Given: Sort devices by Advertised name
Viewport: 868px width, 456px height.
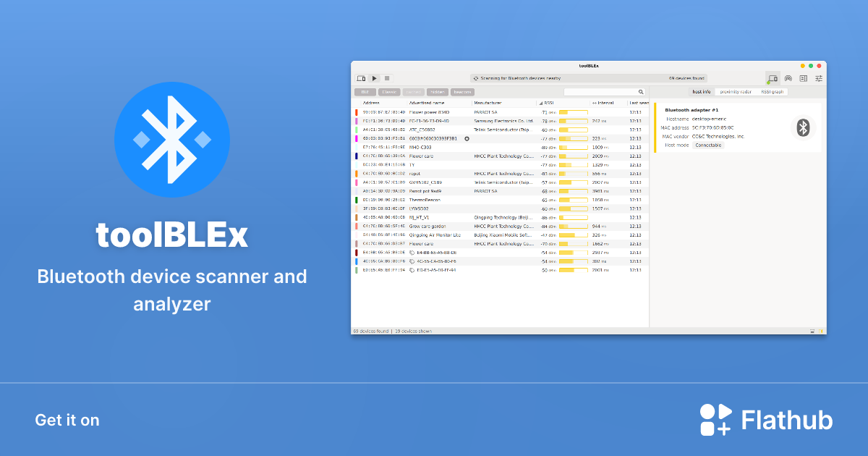Looking at the screenshot, I should [427, 103].
